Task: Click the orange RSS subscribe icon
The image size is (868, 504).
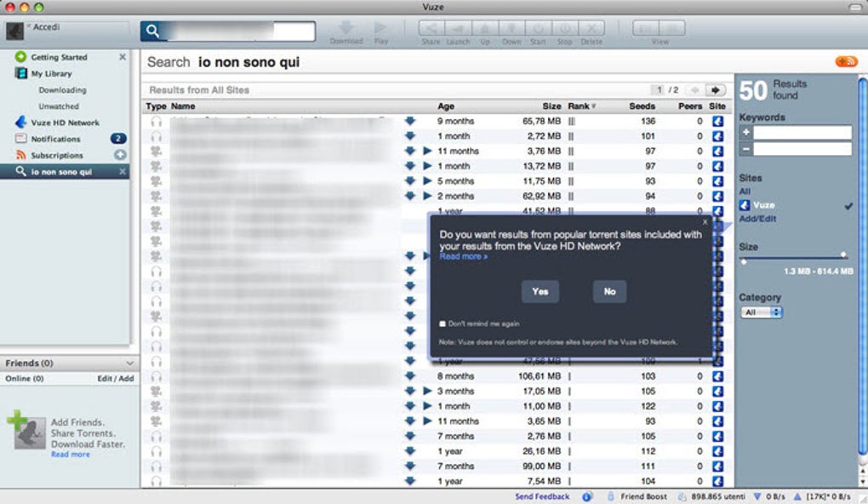Action: (x=846, y=61)
